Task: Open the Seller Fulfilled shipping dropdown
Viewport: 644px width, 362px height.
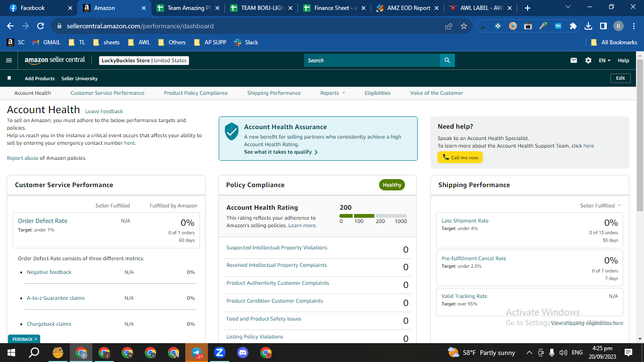Action: tap(601, 206)
